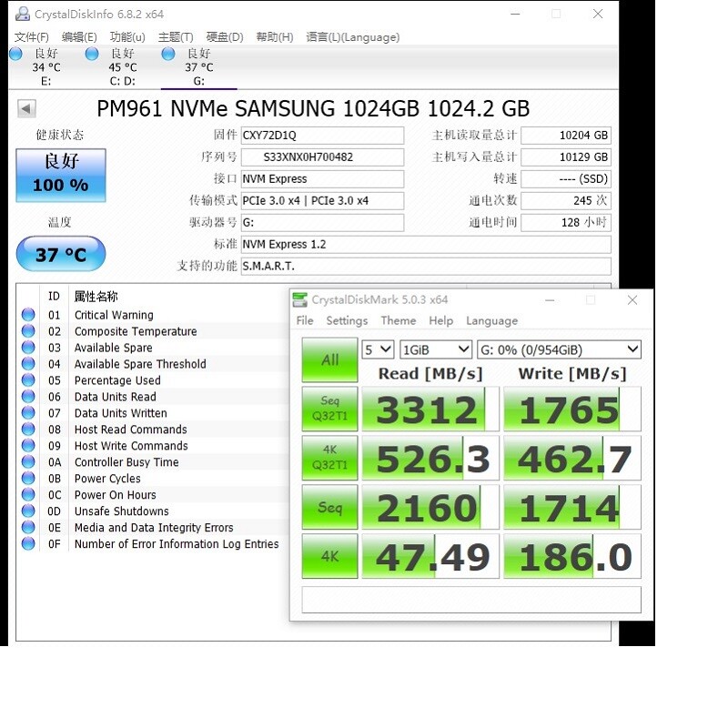Run the Seq Q32T1 benchmark
This screenshot has width=728, height=728.
[329, 409]
